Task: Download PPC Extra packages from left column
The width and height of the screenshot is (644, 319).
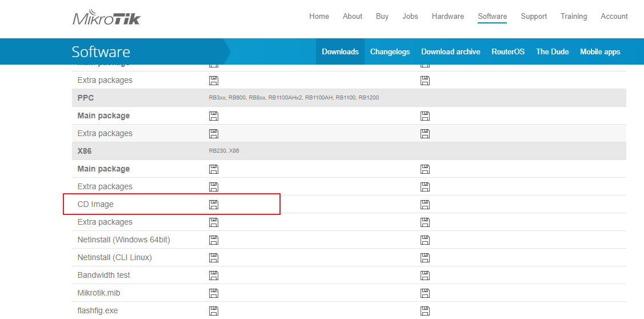Action: pos(214,134)
